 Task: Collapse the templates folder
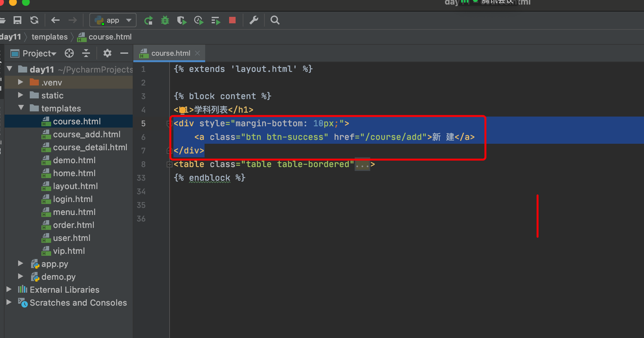(21, 108)
